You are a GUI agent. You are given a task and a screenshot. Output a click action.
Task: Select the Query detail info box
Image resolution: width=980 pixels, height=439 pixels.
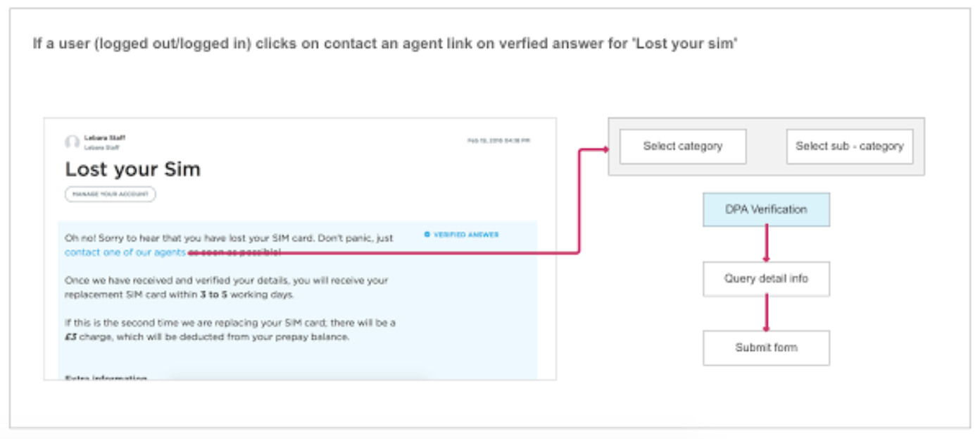pos(766,278)
